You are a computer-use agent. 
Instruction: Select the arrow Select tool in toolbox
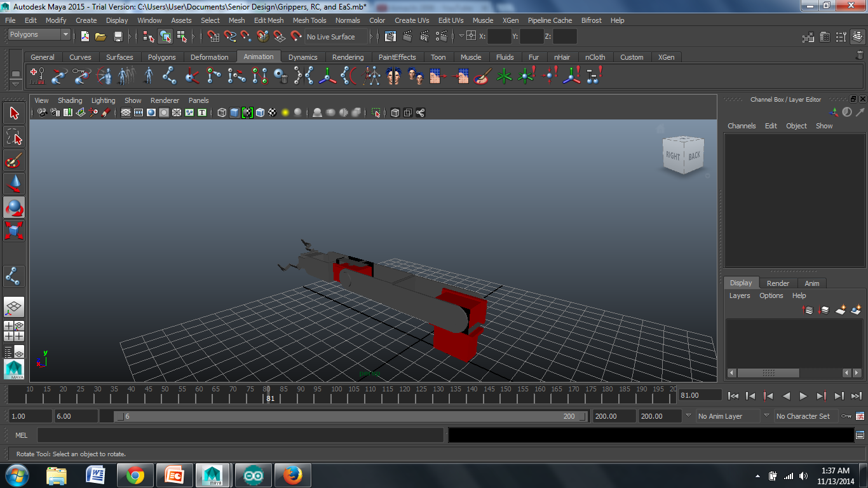coord(14,114)
